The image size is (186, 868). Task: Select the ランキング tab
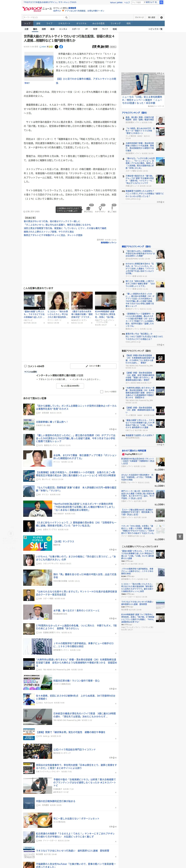coord(115,23)
